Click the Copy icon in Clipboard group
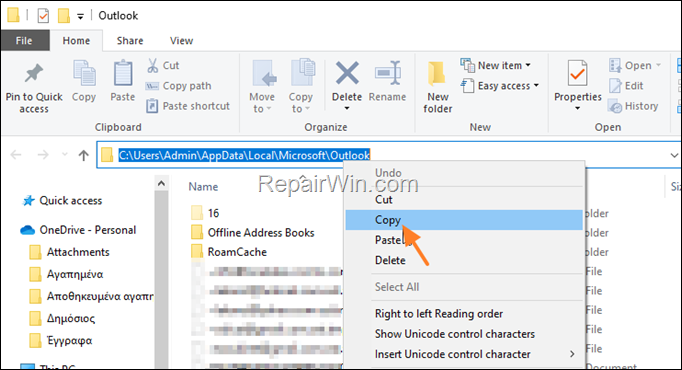 coord(84,81)
